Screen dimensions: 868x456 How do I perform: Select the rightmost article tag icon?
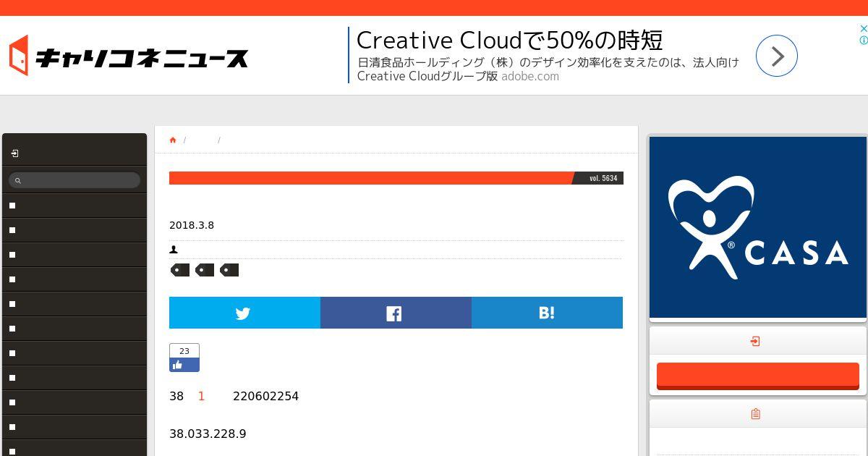pyautogui.click(x=229, y=270)
